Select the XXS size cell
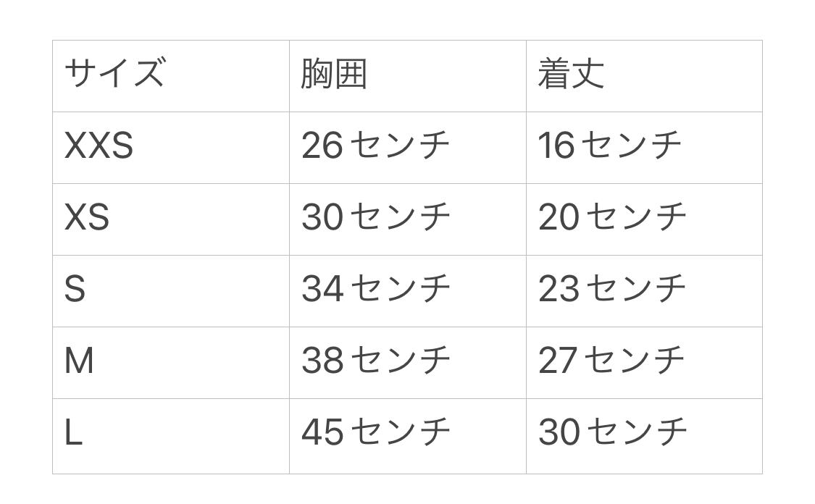This screenshot has width=815, height=504. point(99,146)
